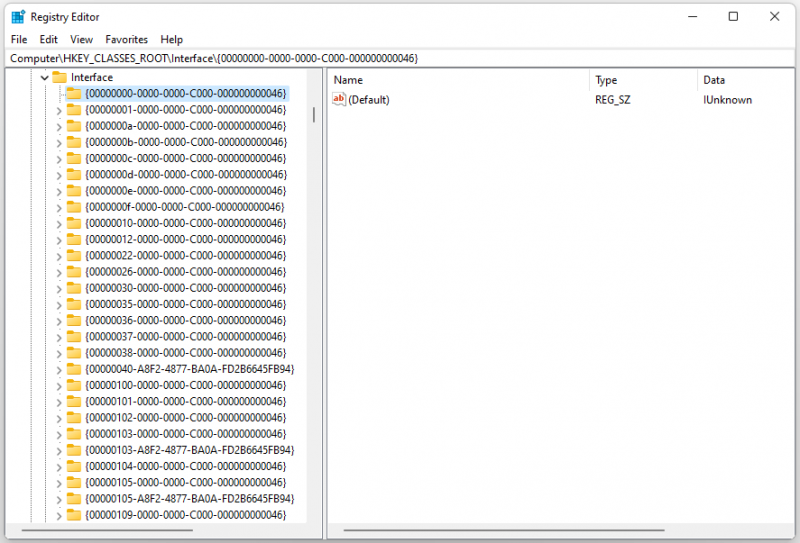This screenshot has width=800, height=543.
Task: Expand the {00000040-A8F2-4877-BA0A-FD2B6645FB94} key
Action: (59, 370)
